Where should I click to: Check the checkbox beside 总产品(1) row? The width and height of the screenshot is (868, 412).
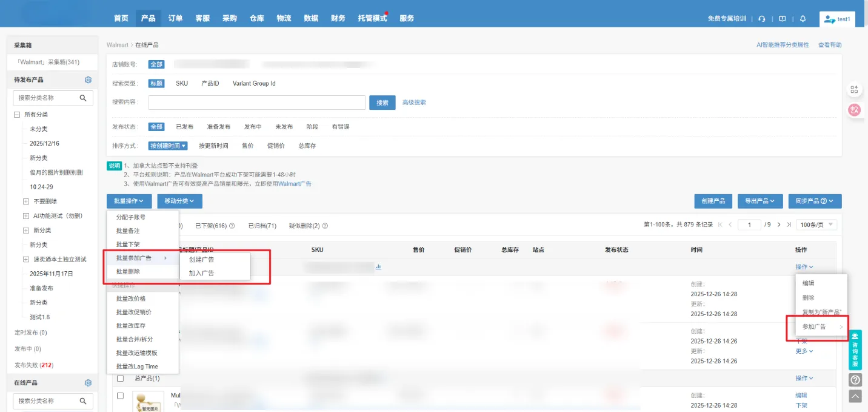click(x=119, y=377)
